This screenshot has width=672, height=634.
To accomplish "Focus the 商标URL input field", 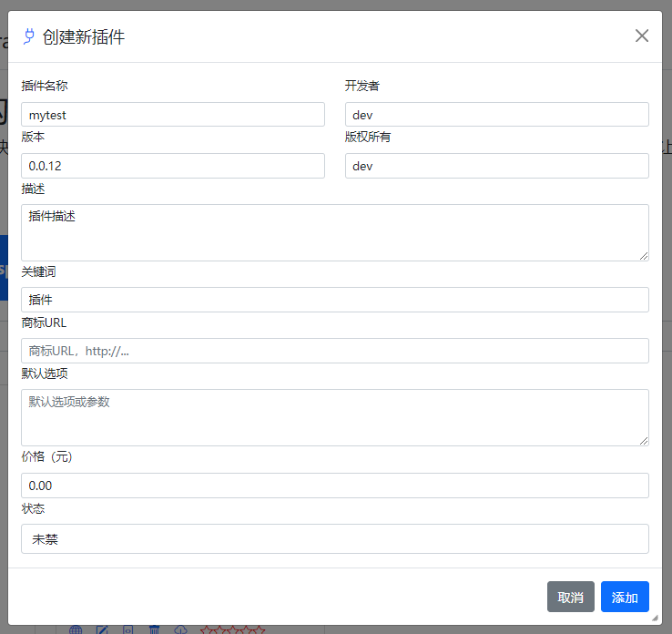I will [x=335, y=351].
